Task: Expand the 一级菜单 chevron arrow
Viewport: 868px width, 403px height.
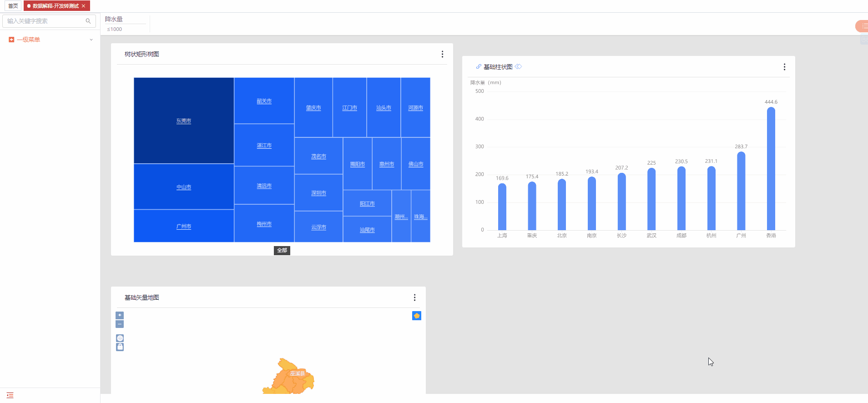Action: coord(91,40)
